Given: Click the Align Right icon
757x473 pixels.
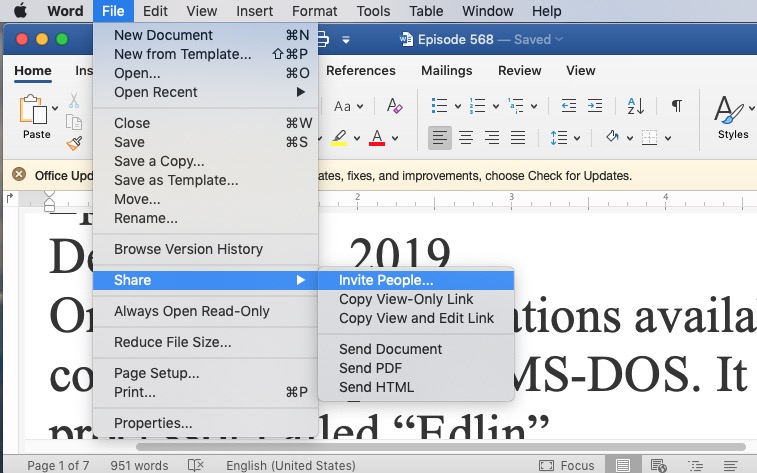Looking at the screenshot, I should tap(492, 138).
